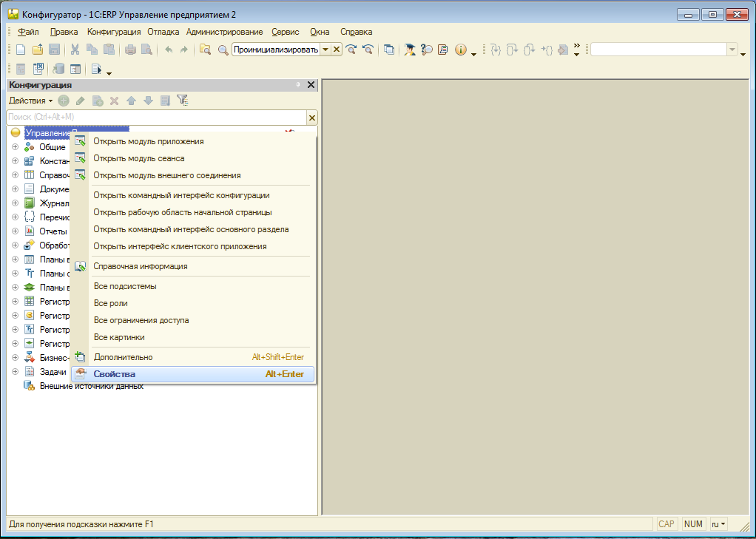The width and height of the screenshot is (756, 539).
Task: Select 'Все подсистемы' context menu item
Action: (193, 286)
